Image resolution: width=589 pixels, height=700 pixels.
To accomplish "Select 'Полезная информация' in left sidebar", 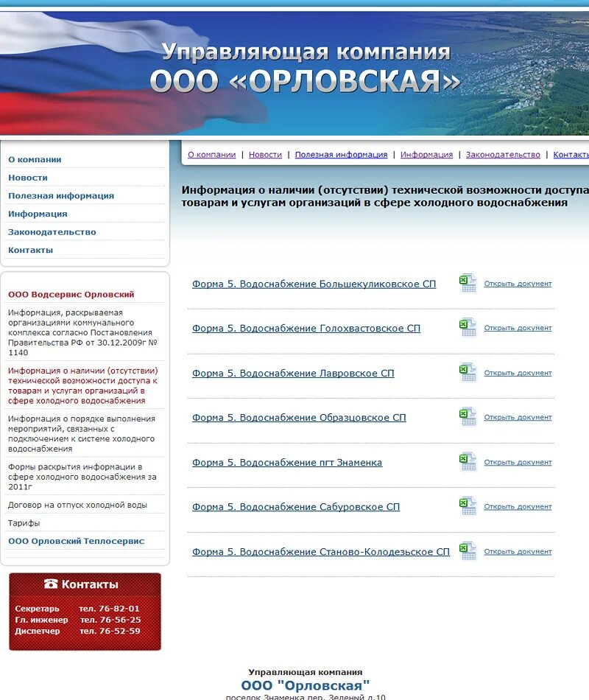I will point(61,195).
